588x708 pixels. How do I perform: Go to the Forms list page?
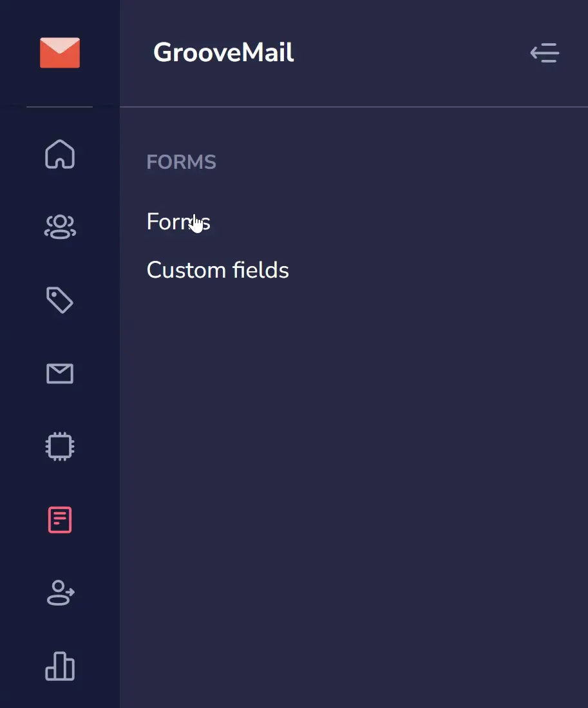(178, 222)
